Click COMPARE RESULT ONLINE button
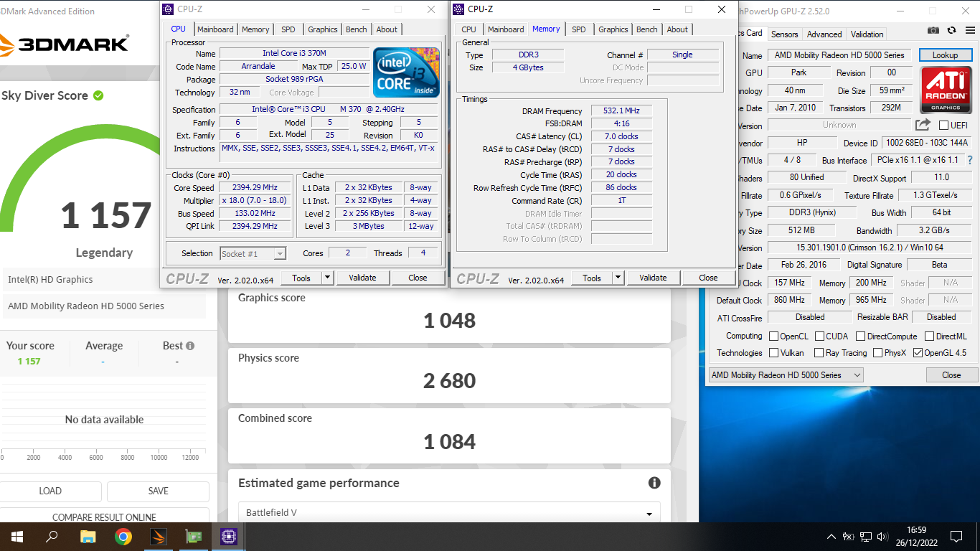Image resolution: width=980 pixels, height=551 pixels. [104, 517]
